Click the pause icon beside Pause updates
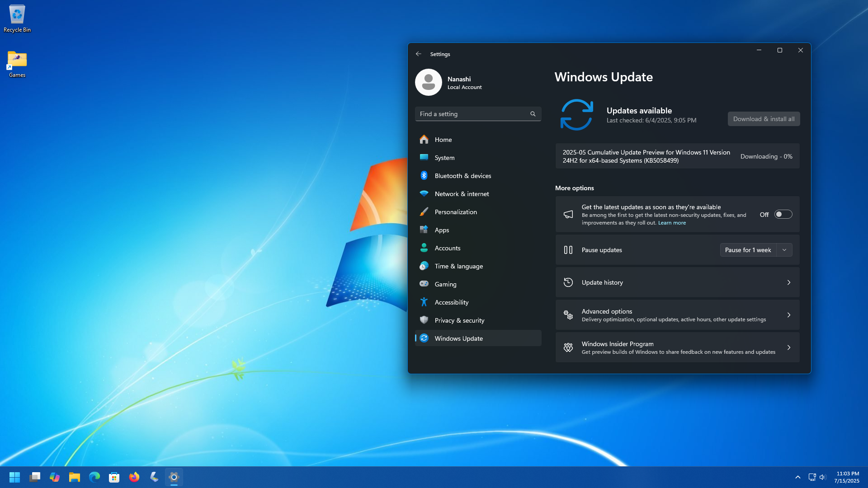Screen dimensions: 868x488 pos(568,250)
